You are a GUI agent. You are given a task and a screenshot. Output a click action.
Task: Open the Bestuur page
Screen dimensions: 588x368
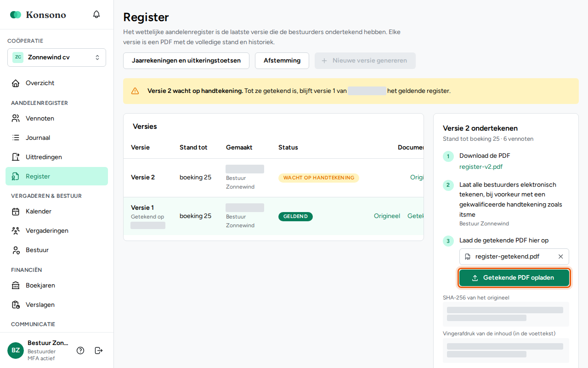coord(57,250)
